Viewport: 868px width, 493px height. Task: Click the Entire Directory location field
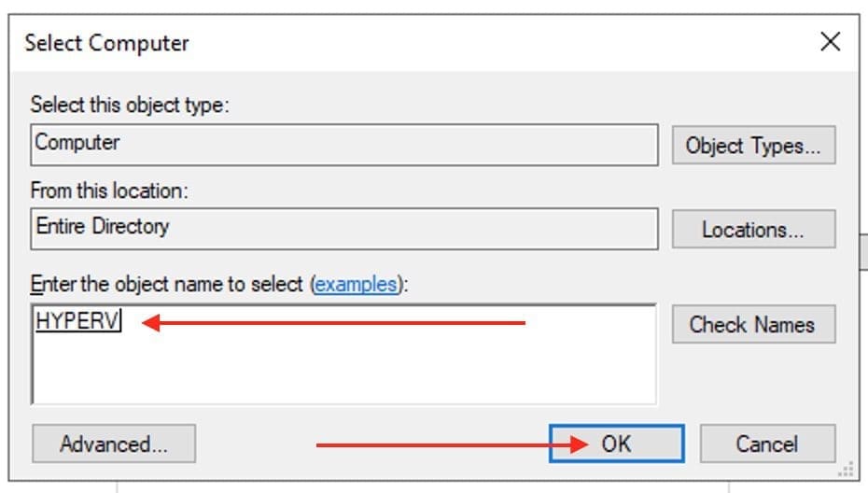(x=343, y=228)
